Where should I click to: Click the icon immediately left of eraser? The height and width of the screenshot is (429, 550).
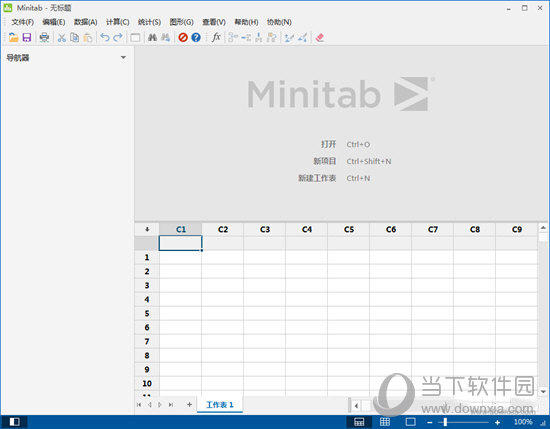coord(302,37)
